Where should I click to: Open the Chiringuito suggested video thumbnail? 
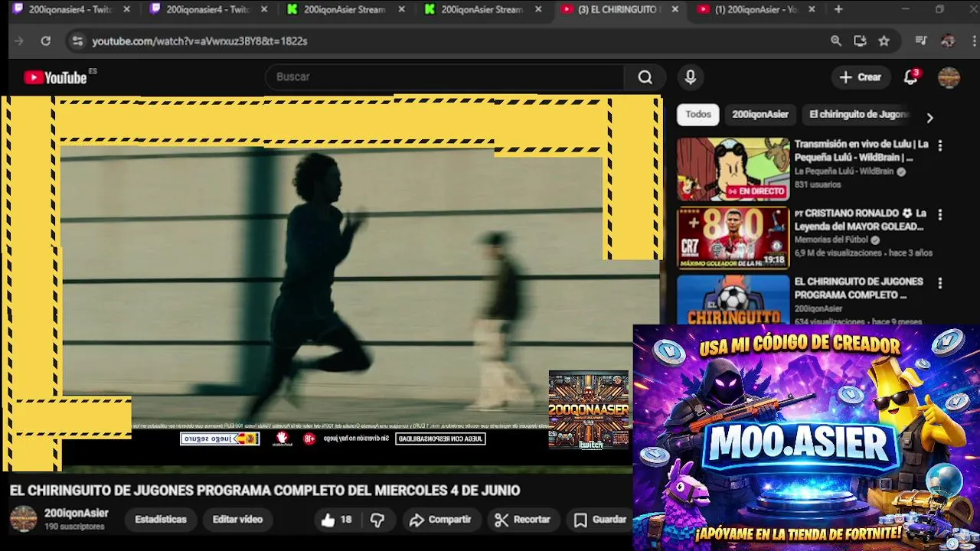pyautogui.click(x=733, y=300)
